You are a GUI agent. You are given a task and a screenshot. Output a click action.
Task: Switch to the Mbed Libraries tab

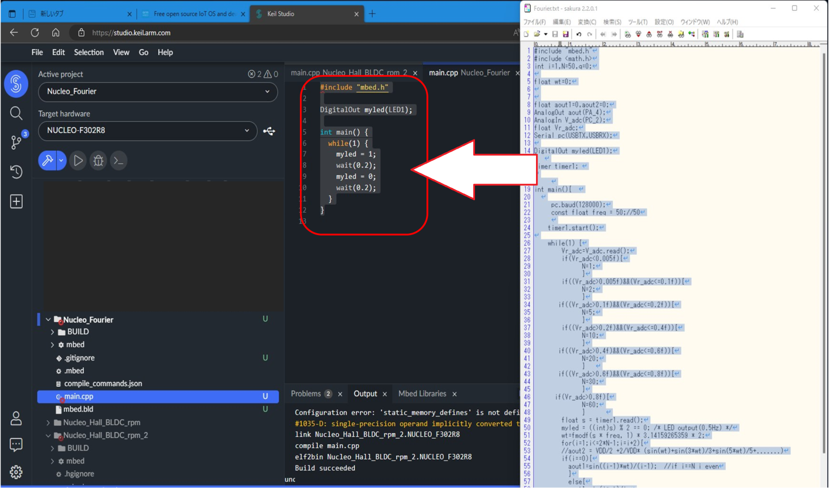coord(422,394)
